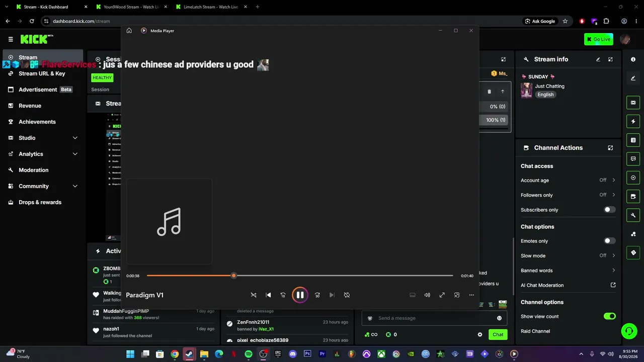Screen dimensions: 644x362
Task: Open chat settings gear icon
Action: (x=480, y=334)
